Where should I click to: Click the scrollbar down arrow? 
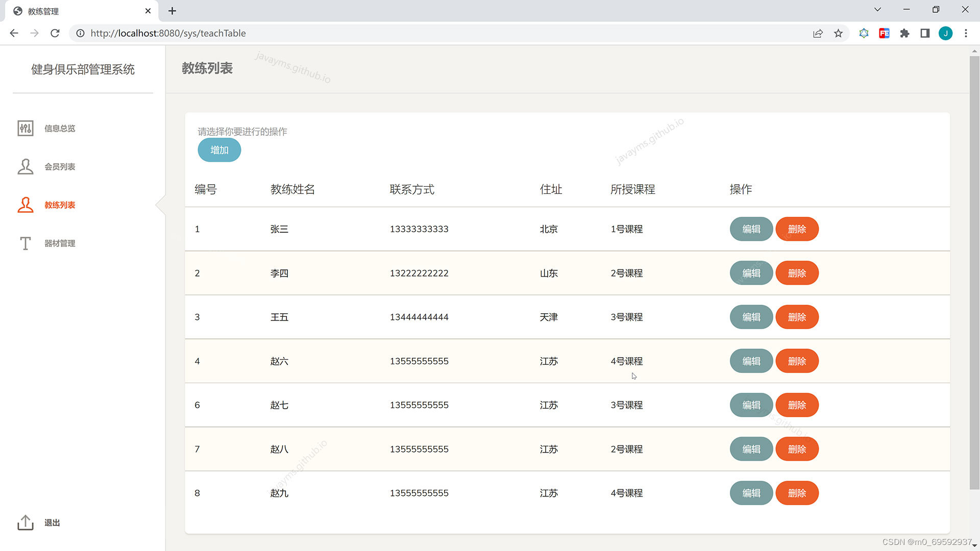[x=974, y=546]
